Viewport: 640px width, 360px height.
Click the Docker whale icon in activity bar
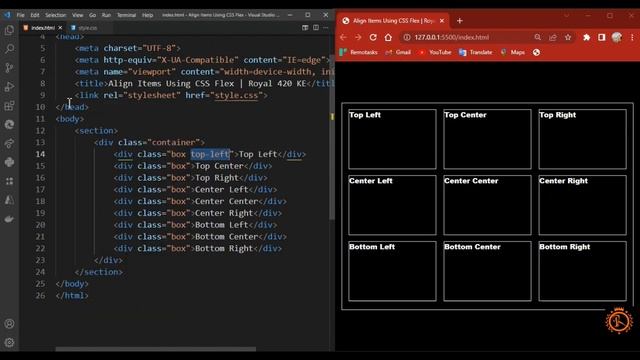pyautogui.click(x=9, y=219)
